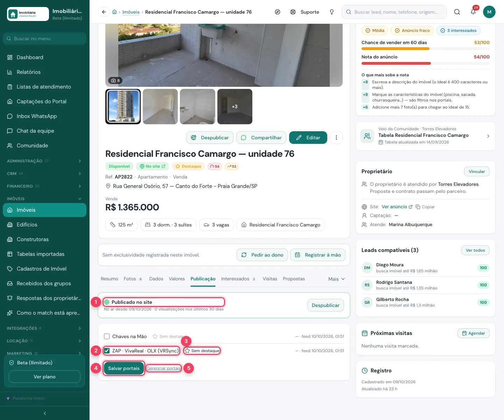Switch to the Valores tab

coord(177,279)
